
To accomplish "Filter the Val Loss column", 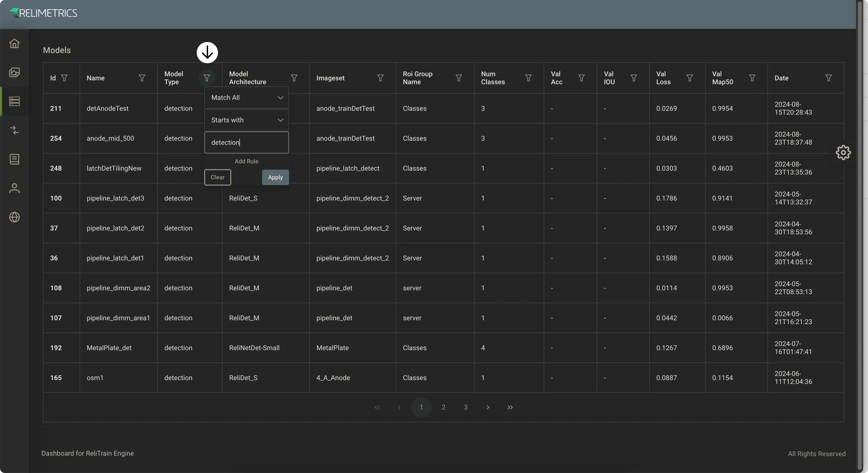I will 690,78.
